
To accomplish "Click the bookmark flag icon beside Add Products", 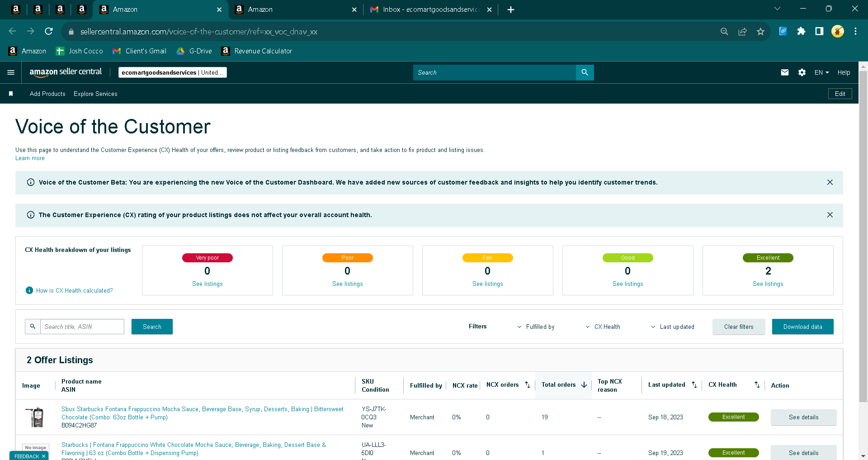I will click(11, 94).
